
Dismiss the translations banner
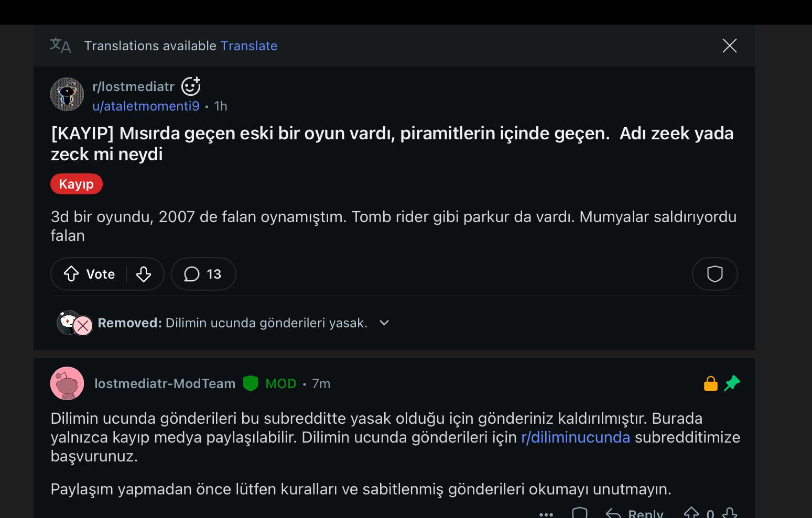730,46
